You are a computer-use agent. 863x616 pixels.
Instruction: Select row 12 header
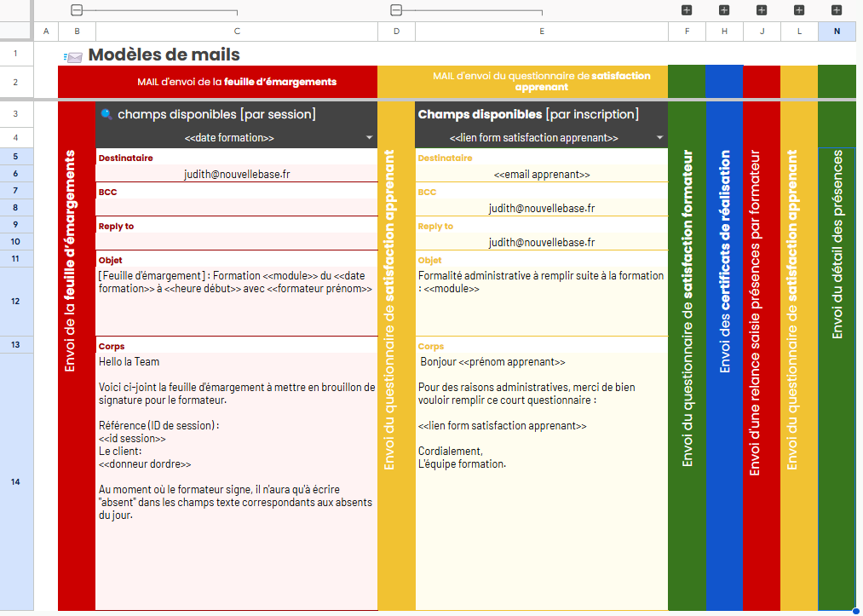point(15,301)
